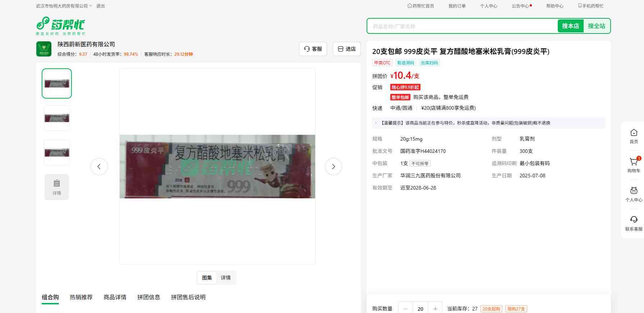Select the second product thumbnail

57,118
